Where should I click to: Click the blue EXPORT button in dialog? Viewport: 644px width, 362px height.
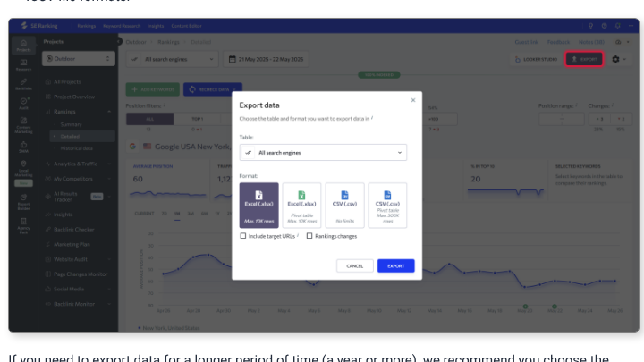coord(396,266)
